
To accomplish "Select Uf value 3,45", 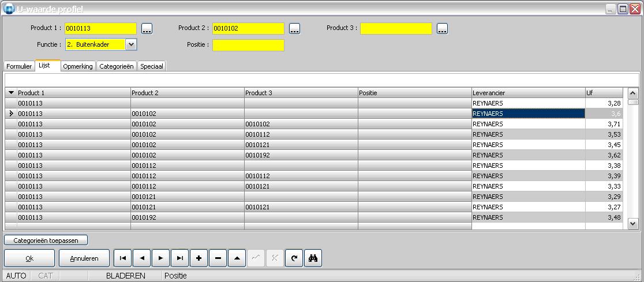I will pos(604,145).
